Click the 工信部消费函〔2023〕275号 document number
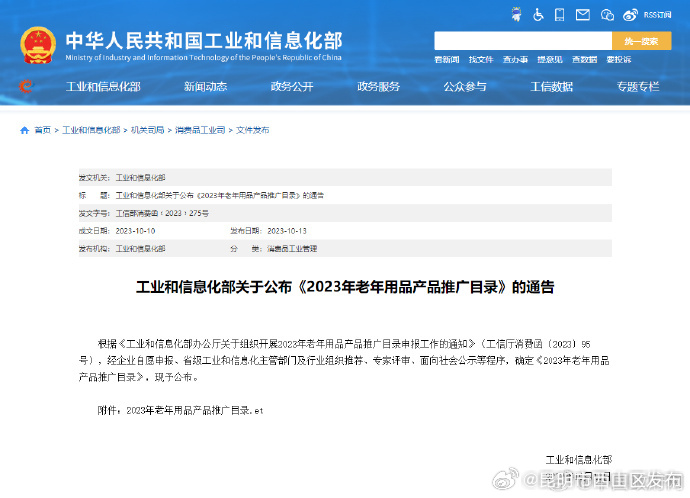690x498 pixels. [x=162, y=213]
